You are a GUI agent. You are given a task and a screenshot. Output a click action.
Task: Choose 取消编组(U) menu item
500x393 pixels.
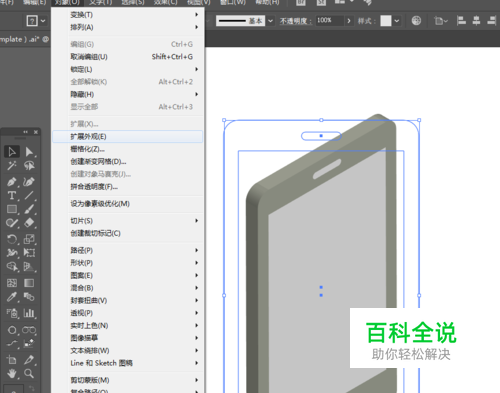click(x=128, y=57)
